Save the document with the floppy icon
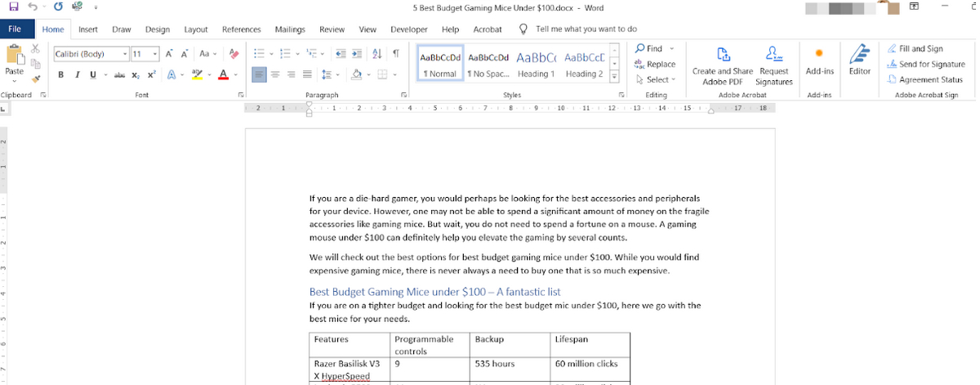980x385 pixels. (x=12, y=7)
